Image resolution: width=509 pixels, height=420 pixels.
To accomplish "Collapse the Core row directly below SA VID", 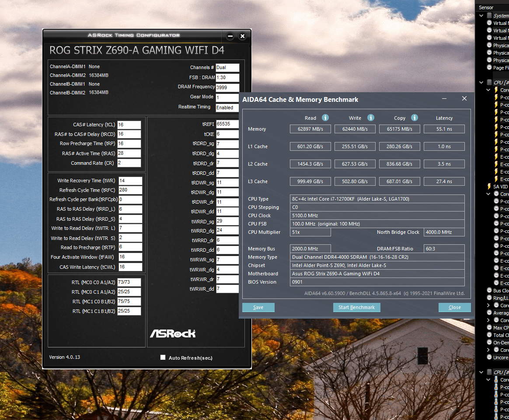I will [488, 194].
